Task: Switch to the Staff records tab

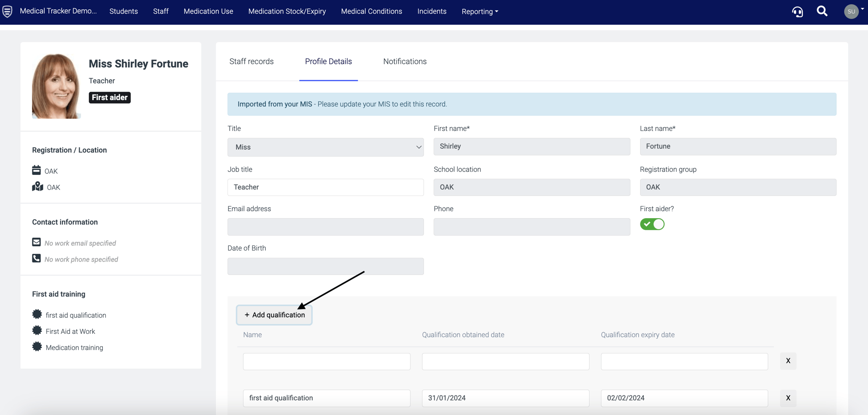Action: coord(251,61)
